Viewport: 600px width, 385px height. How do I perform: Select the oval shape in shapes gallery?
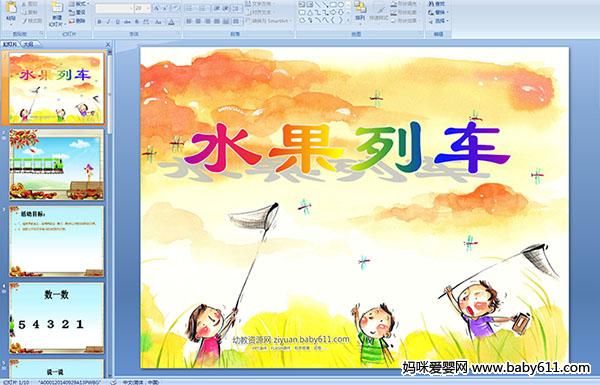point(341,4)
